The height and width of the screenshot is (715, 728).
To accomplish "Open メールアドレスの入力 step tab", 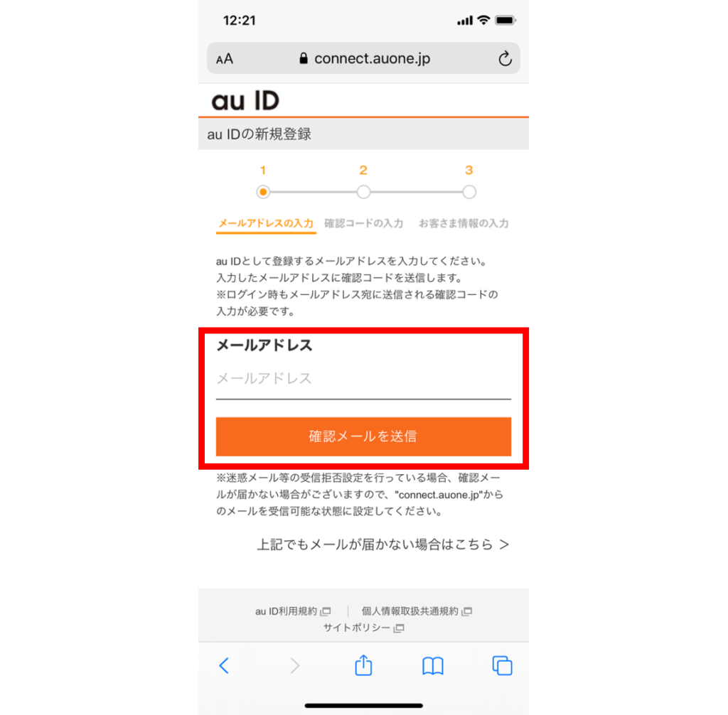I will point(266,224).
